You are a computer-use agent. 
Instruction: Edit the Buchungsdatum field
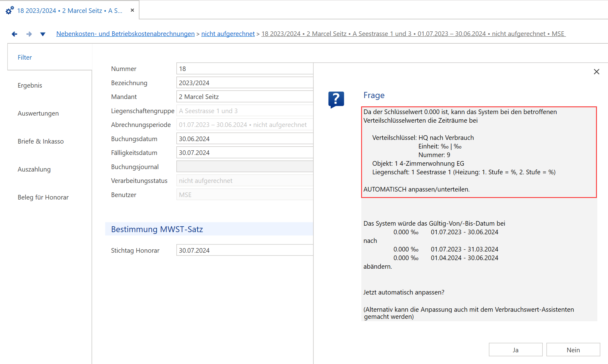(x=245, y=139)
